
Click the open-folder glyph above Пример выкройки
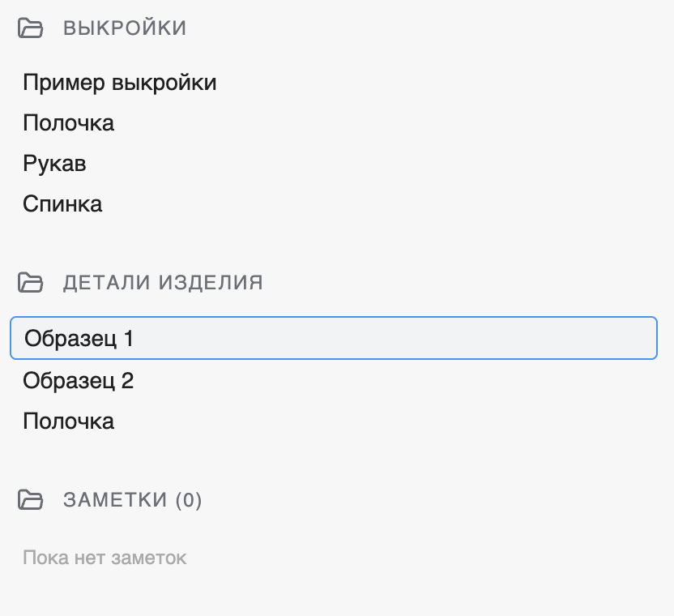click(x=31, y=26)
